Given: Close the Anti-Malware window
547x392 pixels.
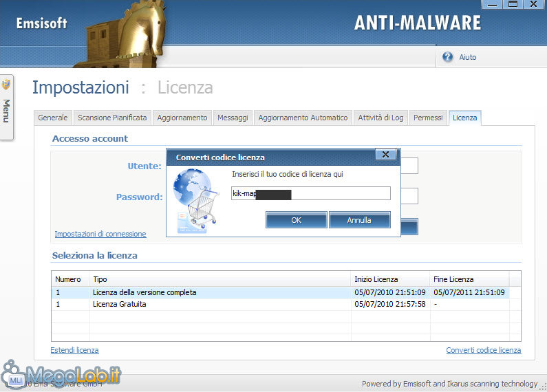Looking at the screenshot, I should pyautogui.click(x=534, y=4).
